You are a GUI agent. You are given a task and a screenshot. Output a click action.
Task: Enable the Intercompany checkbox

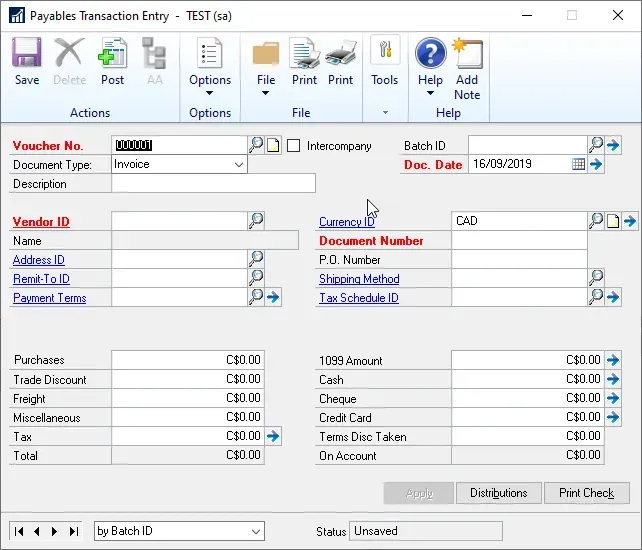coord(294,146)
